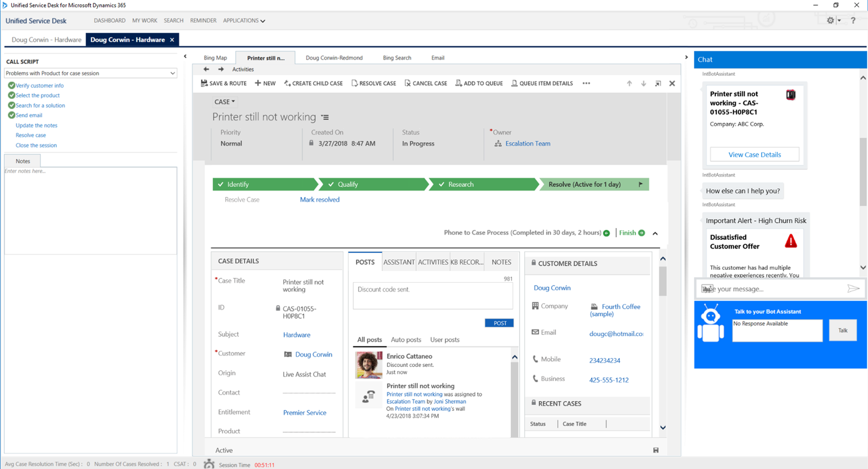868x469 pixels.
Task: Open the call script selection dropdown
Action: [x=173, y=73]
